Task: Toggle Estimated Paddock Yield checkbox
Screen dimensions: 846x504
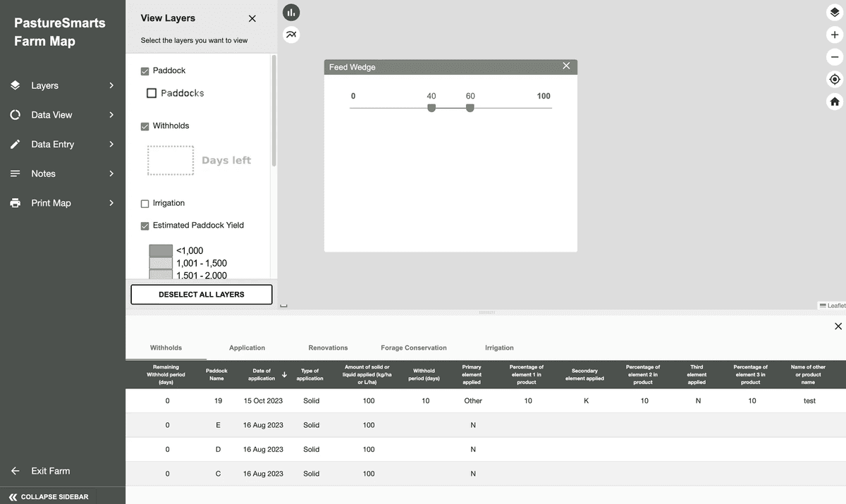Action: pyautogui.click(x=145, y=226)
